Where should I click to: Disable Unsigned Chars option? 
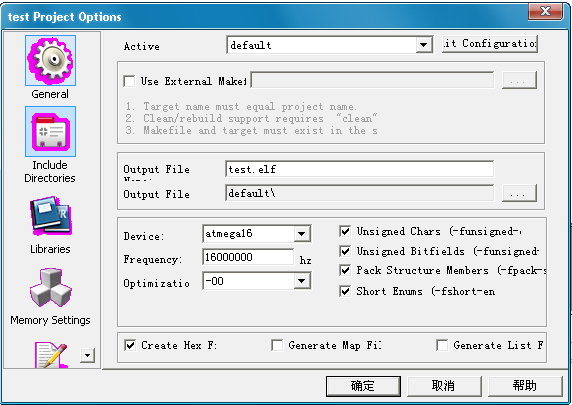point(345,231)
